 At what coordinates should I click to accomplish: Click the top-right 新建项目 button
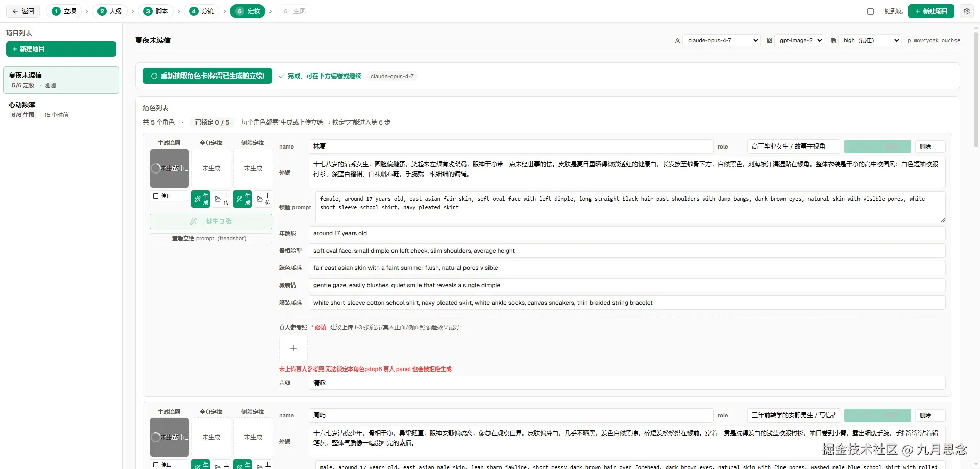point(931,11)
